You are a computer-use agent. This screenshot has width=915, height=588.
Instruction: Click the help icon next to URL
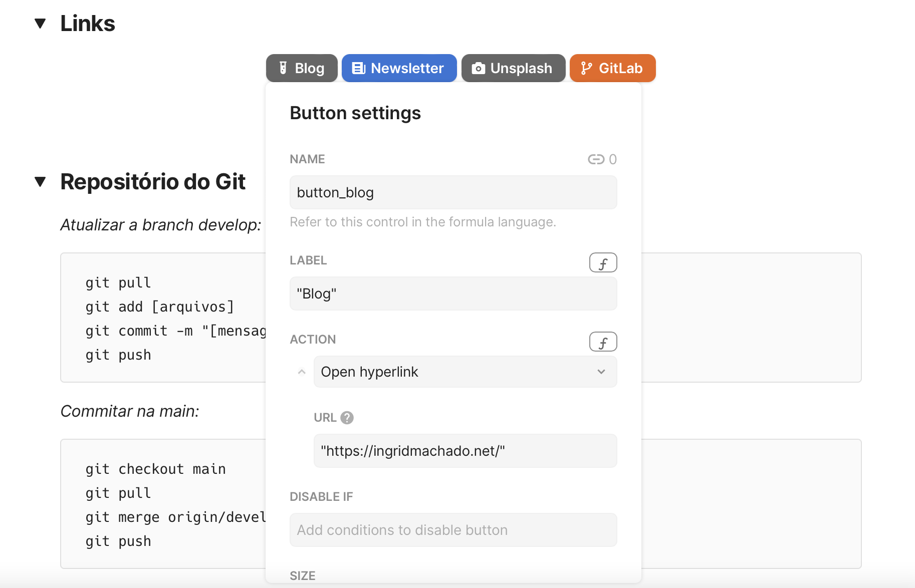[347, 417]
